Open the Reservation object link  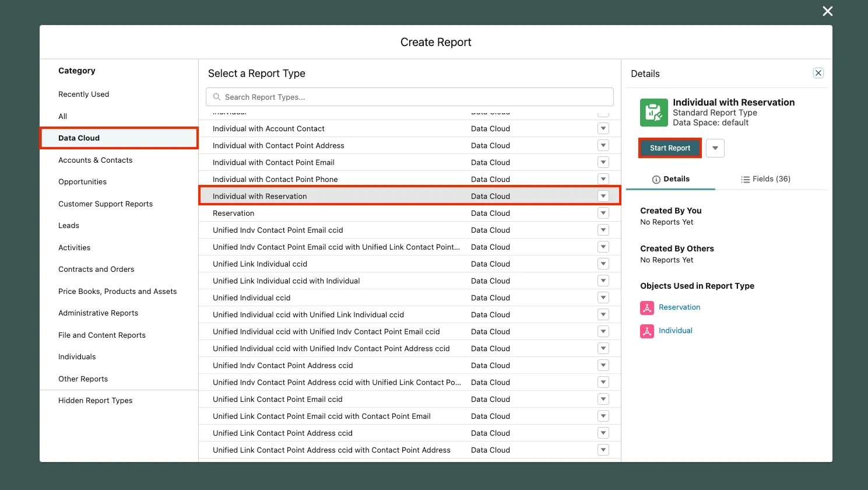679,307
